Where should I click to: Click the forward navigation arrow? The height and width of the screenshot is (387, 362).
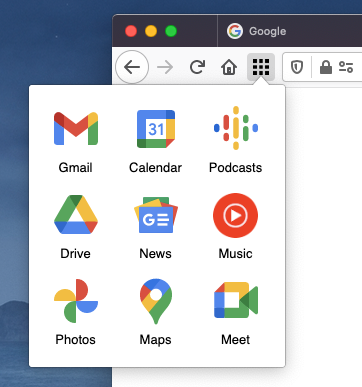165,67
